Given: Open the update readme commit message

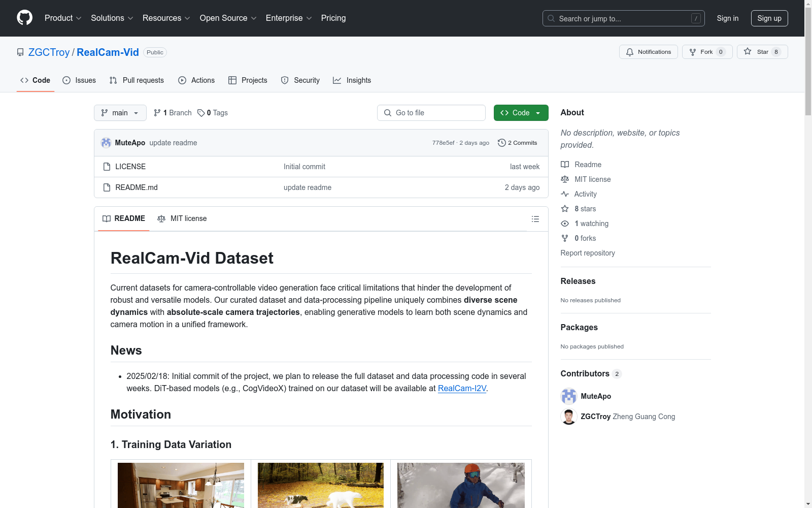Looking at the screenshot, I should (173, 143).
